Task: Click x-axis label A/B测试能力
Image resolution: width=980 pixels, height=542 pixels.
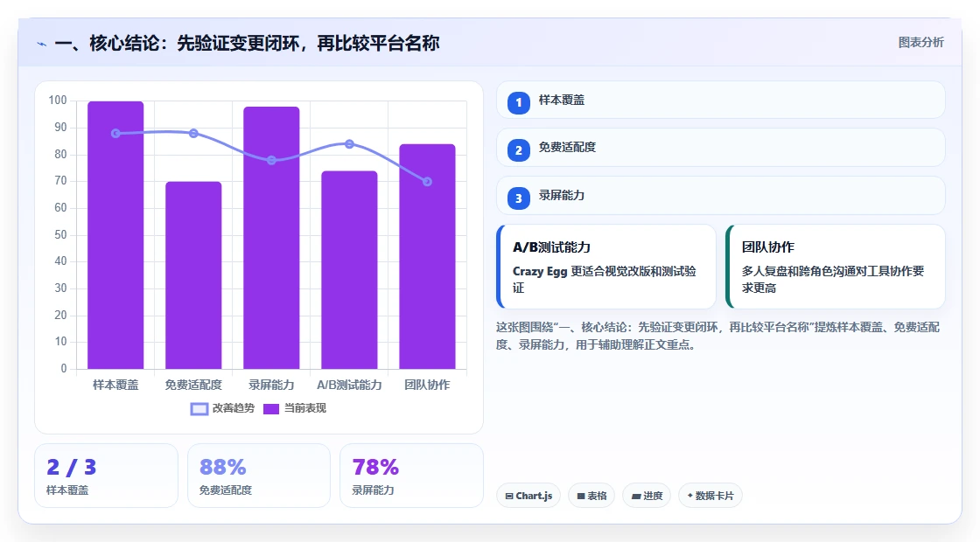Action: tap(349, 385)
